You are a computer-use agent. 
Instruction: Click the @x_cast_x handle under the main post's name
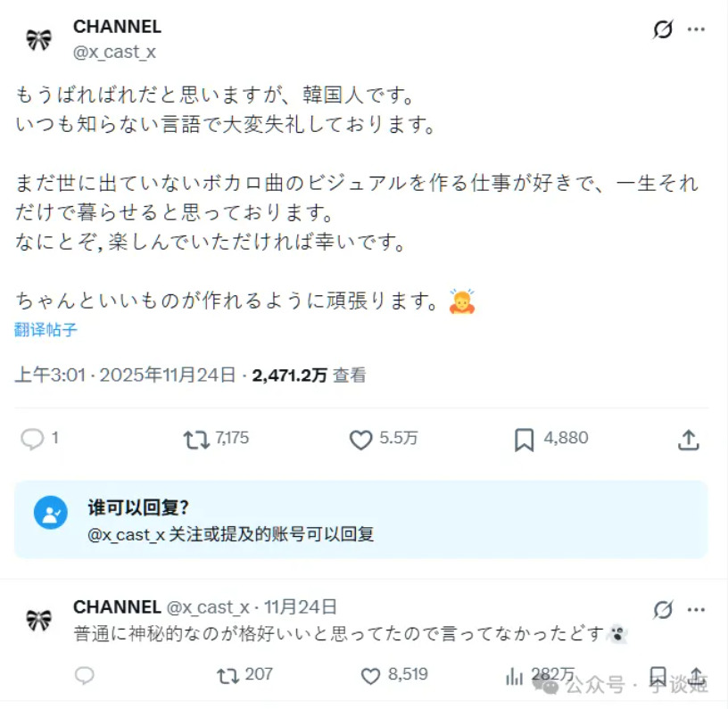(114, 52)
